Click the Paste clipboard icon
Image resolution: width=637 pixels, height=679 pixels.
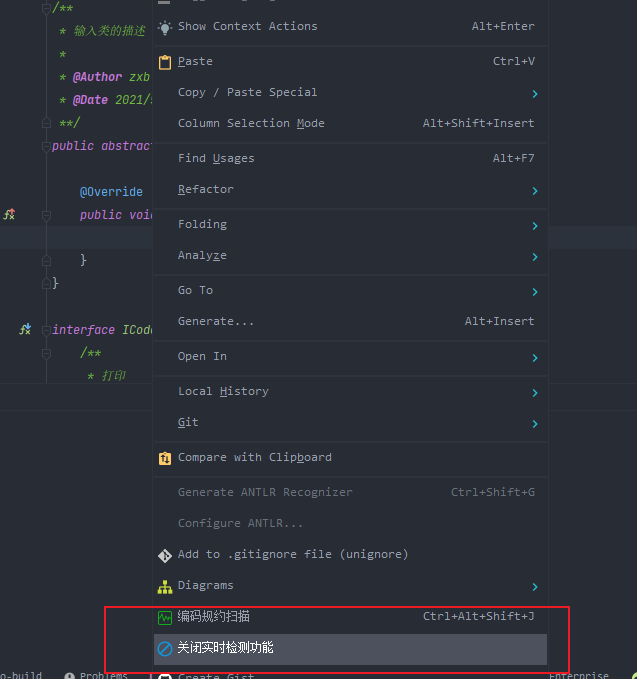[x=165, y=63]
